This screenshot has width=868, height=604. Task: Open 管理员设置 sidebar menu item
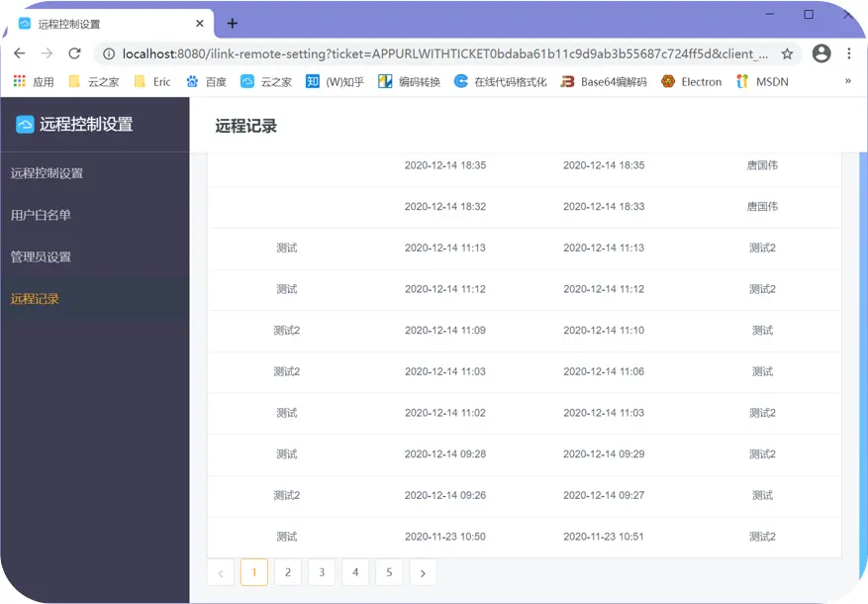click(95, 256)
